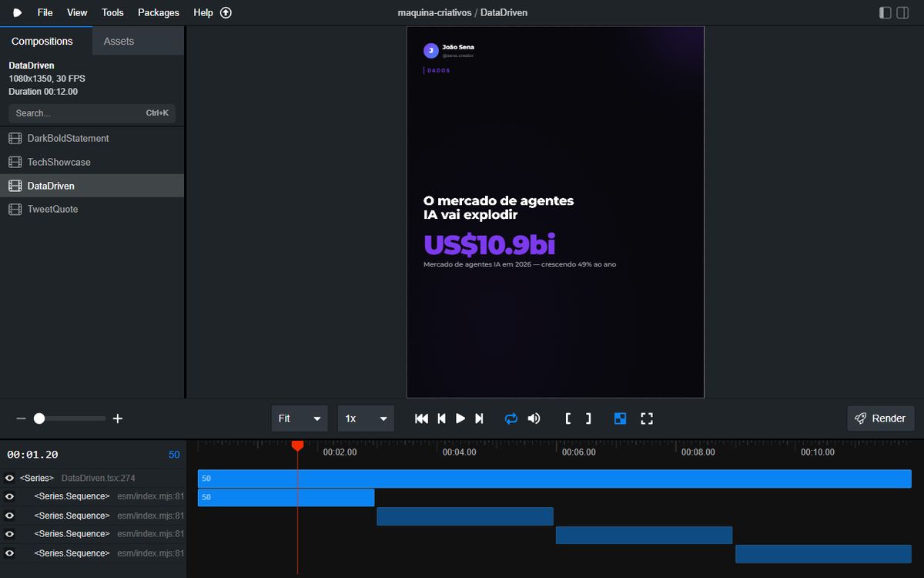Toggle loop playback
Screen dimensions: 924x578
tap(511, 418)
